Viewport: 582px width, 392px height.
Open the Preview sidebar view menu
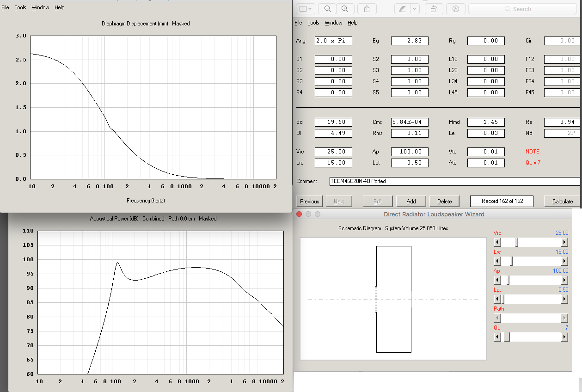(x=306, y=9)
